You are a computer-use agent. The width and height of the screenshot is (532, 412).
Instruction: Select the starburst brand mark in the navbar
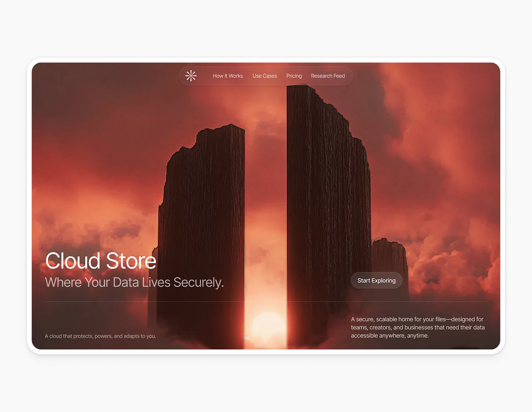[x=191, y=76]
